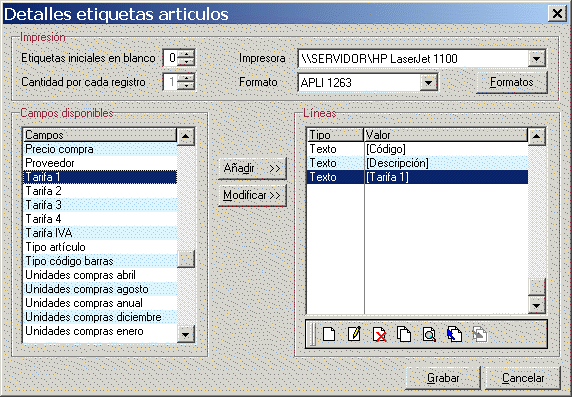Click the edit line pencil icon
Screen dimensions: 572x397
(x=354, y=334)
